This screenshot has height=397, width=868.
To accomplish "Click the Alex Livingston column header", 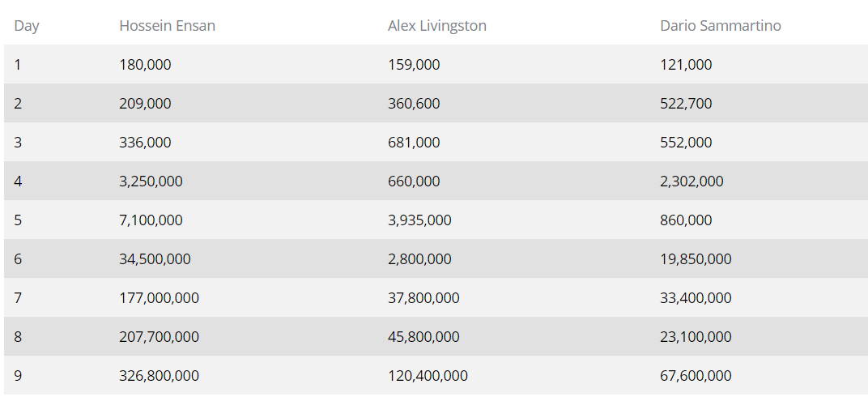I will 436,25.
